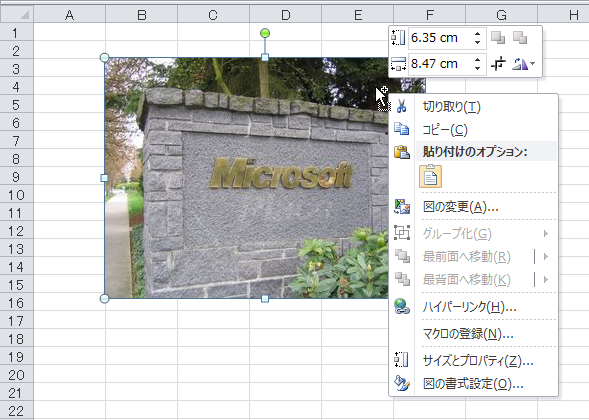Click the Copy icon in context menu
Screen dimensions: 589x420
coord(402,129)
